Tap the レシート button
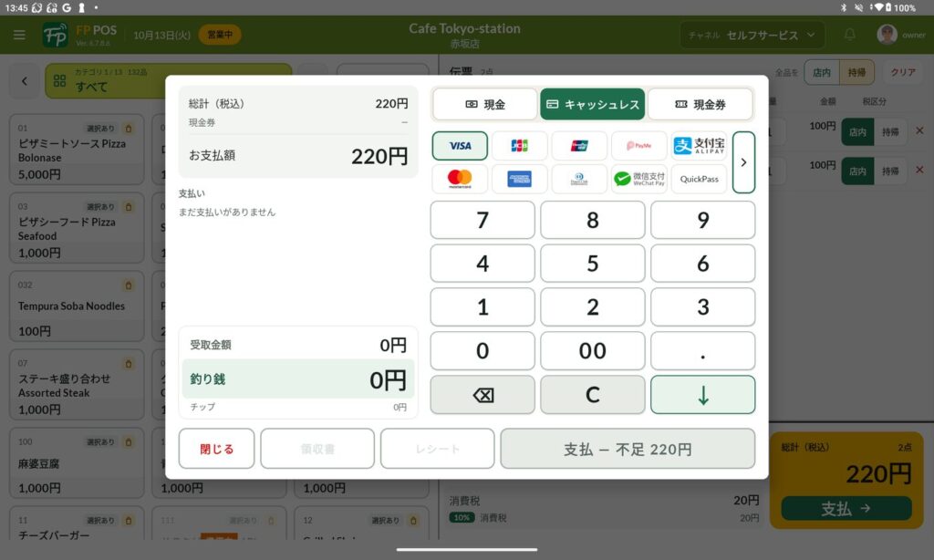Viewport: 934px width, 560px height. point(437,449)
